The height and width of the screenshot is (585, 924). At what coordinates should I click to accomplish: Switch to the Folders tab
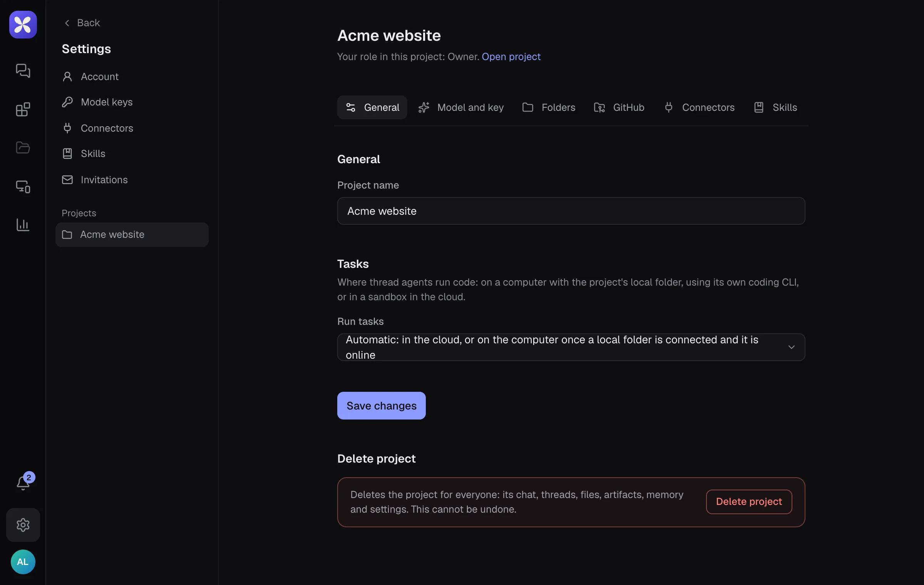tap(549, 107)
